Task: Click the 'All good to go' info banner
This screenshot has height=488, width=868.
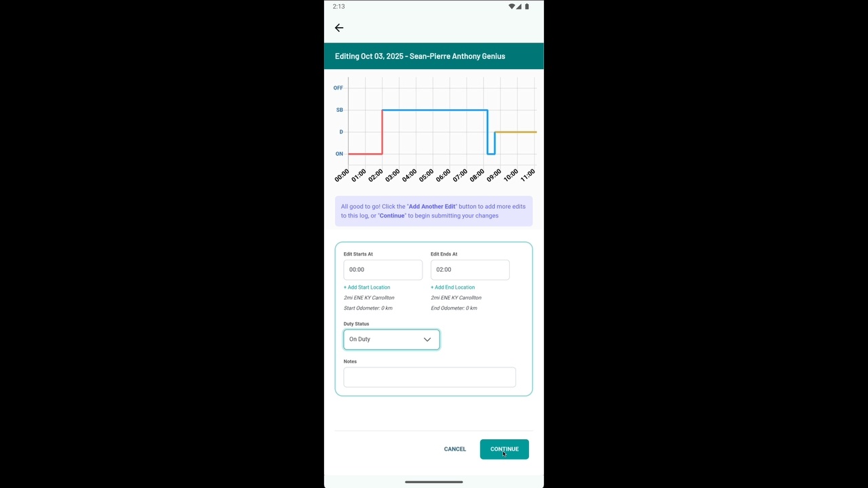Action: pyautogui.click(x=433, y=211)
